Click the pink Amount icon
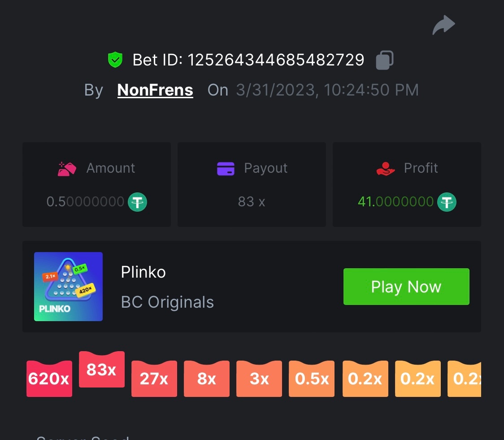This screenshot has height=440, width=504. coord(67,169)
